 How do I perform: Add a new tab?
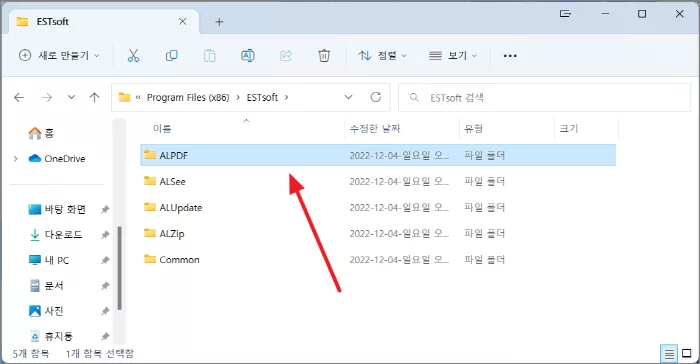pos(219,21)
